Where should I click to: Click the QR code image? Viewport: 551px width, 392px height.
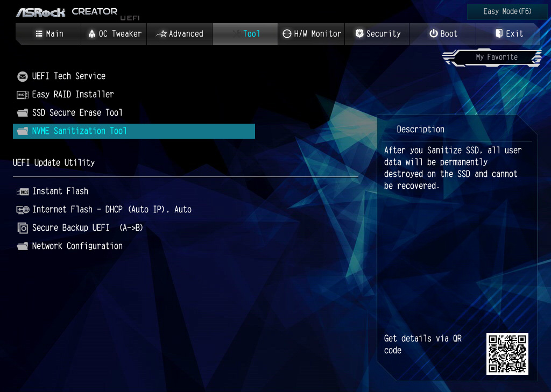[507, 354]
